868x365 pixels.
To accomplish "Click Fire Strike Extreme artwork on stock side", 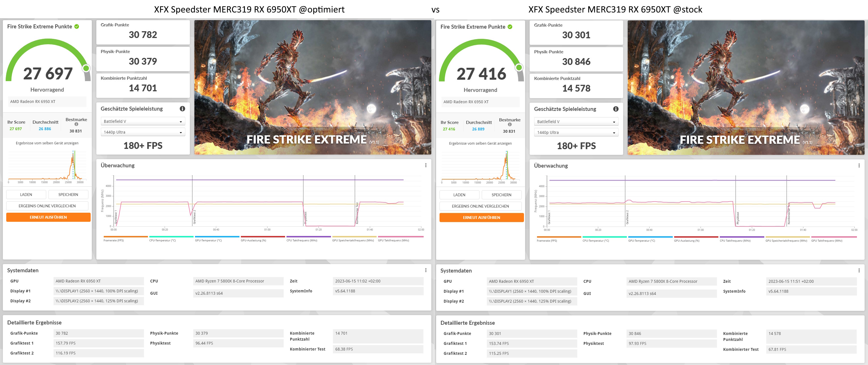I will click(x=746, y=88).
